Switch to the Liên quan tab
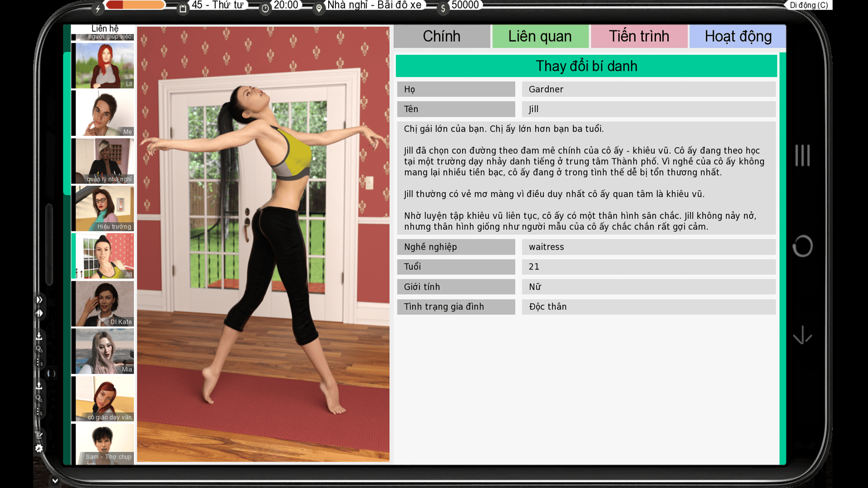Image resolution: width=868 pixels, height=488 pixels. point(540,36)
